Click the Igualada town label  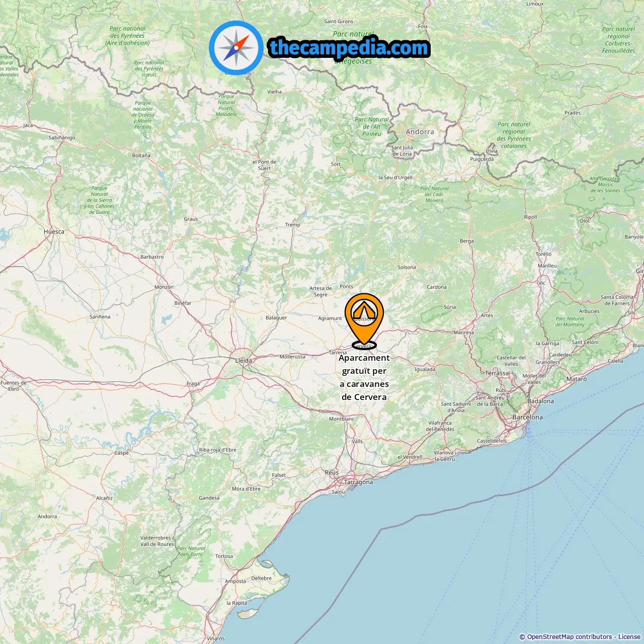[x=425, y=369]
